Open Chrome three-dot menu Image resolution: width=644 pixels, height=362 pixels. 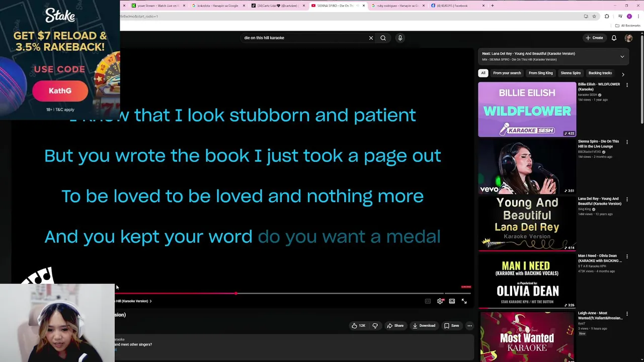638,16
